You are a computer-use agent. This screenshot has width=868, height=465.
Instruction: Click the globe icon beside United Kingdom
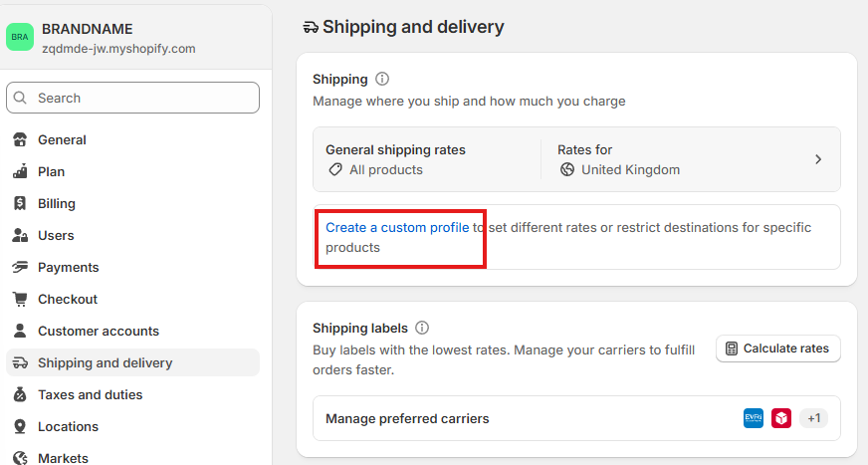[x=567, y=169]
